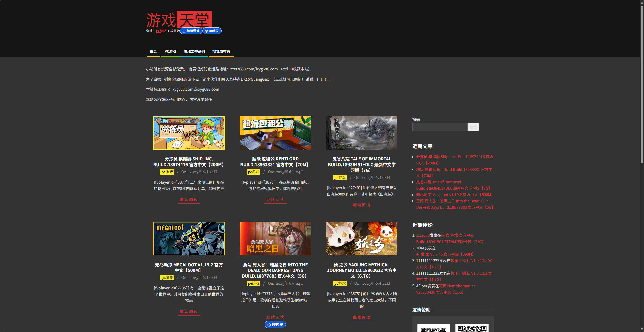Open fourth comment's 极乐 不羡仙 V1.0.10.a link

pos(454,276)
